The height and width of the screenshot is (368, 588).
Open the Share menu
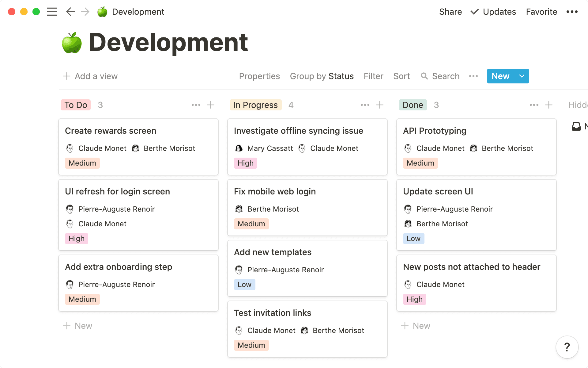450,12
